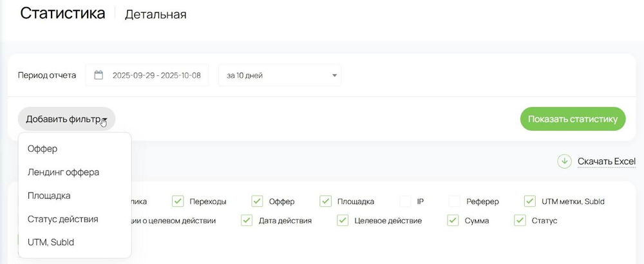Enable the 'IP' column checkbox

(406, 202)
